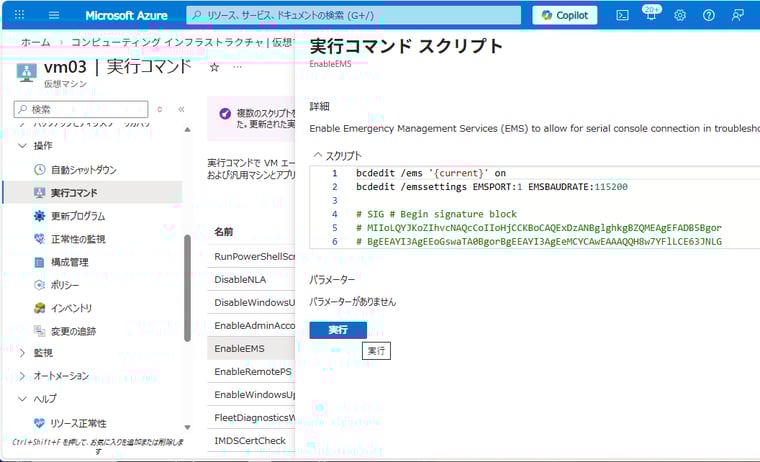Click the diamond icon beside sidebar search
The height and width of the screenshot is (462, 760).
coord(159,109)
